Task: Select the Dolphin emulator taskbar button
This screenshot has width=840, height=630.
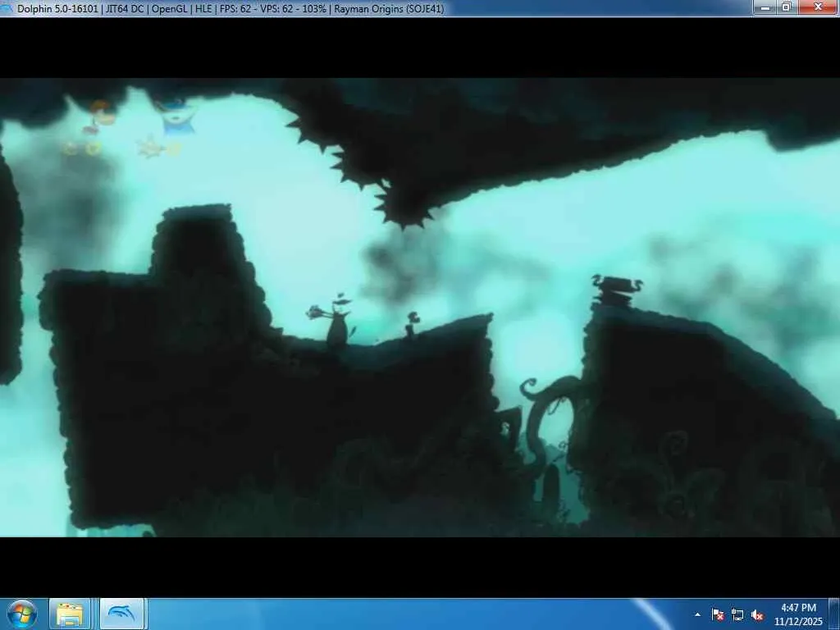Action: click(121, 614)
